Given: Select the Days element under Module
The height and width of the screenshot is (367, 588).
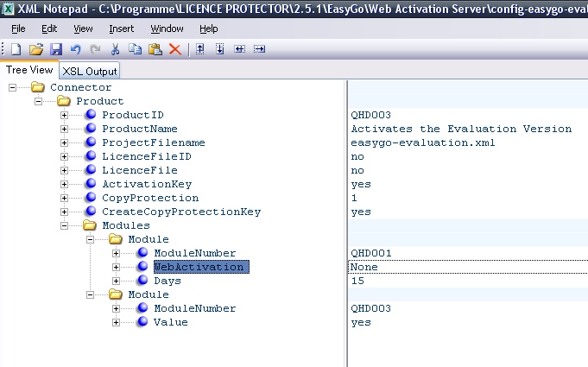Looking at the screenshot, I should pyautogui.click(x=168, y=281).
